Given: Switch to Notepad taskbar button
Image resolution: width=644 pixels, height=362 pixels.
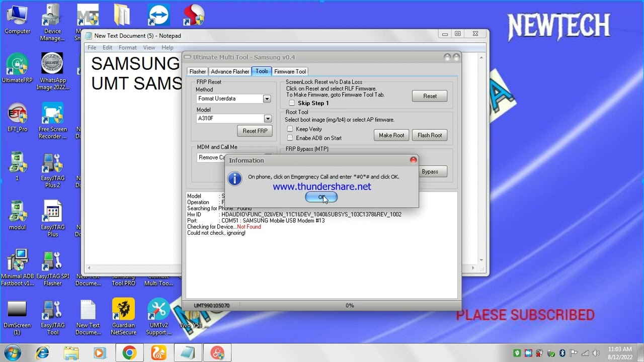Looking at the screenshot, I should pyautogui.click(x=188, y=353).
